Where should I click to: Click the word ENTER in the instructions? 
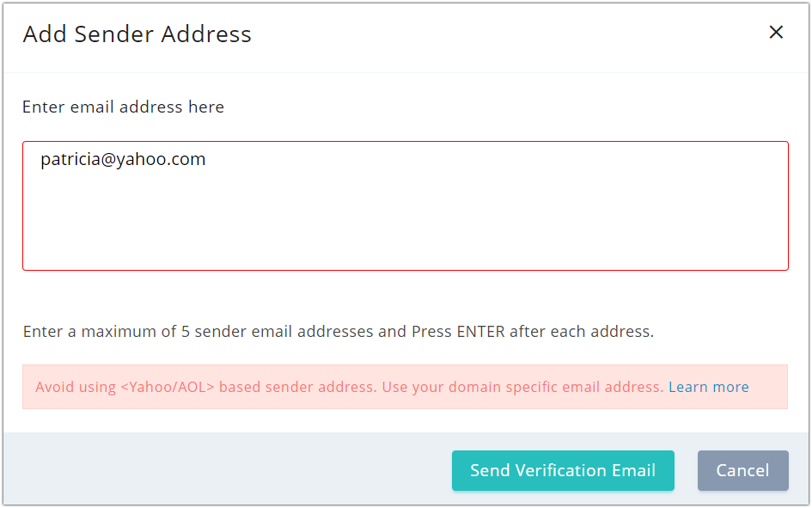481,331
